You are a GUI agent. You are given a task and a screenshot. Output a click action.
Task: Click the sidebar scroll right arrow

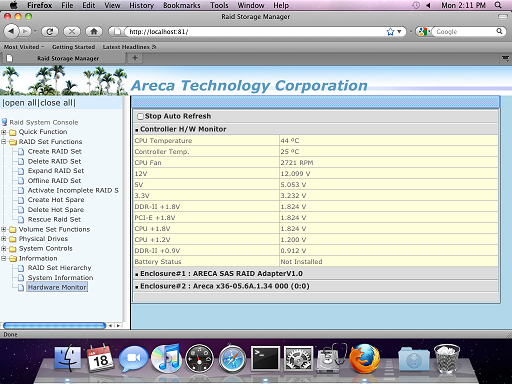tap(118, 326)
